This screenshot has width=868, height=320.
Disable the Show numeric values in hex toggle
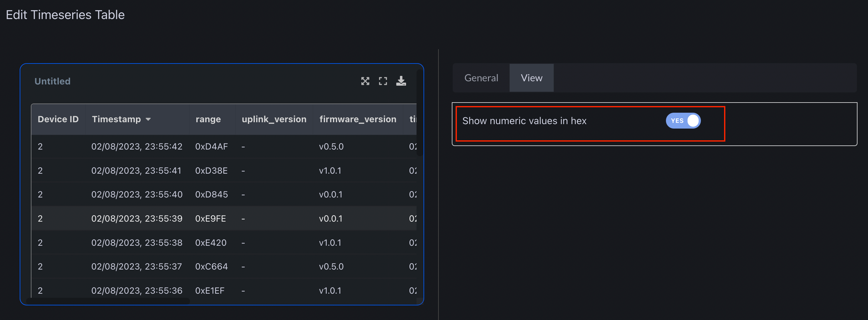[683, 121]
